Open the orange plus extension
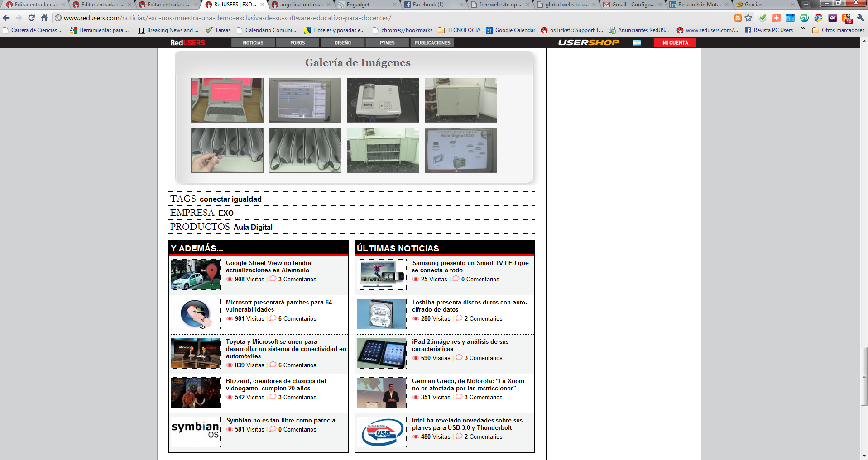The height and width of the screenshot is (460, 868). click(x=776, y=18)
